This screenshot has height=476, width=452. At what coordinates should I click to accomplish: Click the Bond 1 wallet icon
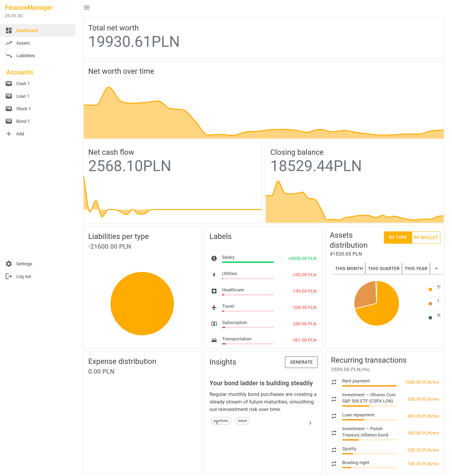coord(9,121)
